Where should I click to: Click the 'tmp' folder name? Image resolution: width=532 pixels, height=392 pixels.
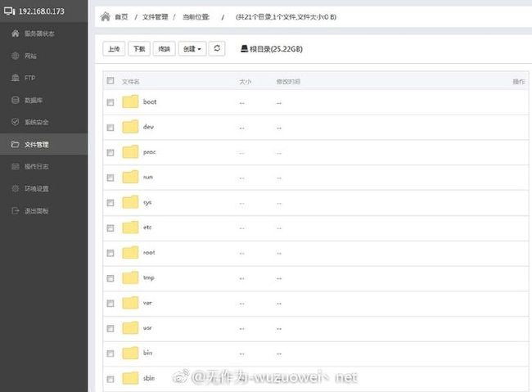pyautogui.click(x=149, y=278)
